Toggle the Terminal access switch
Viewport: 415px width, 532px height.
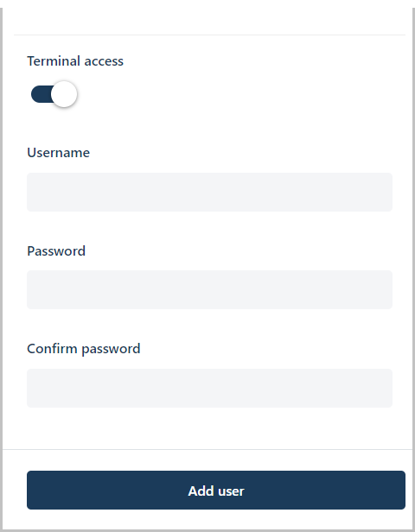point(54,94)
